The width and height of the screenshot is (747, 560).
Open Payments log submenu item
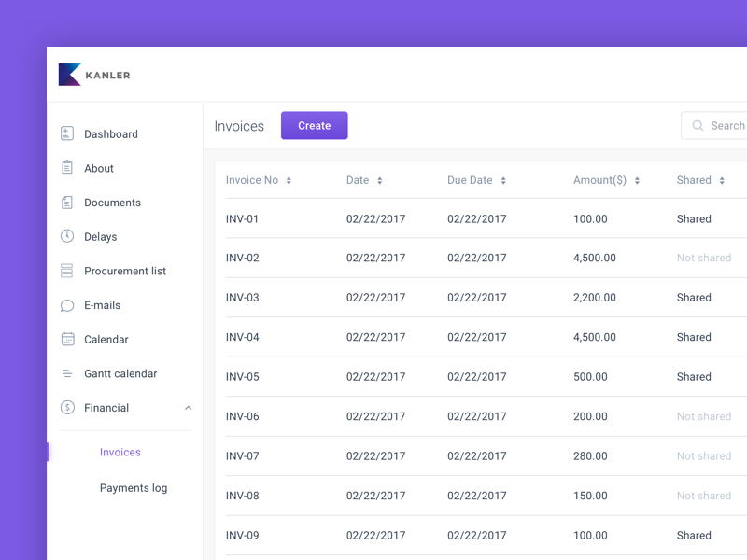pos(134,488)
